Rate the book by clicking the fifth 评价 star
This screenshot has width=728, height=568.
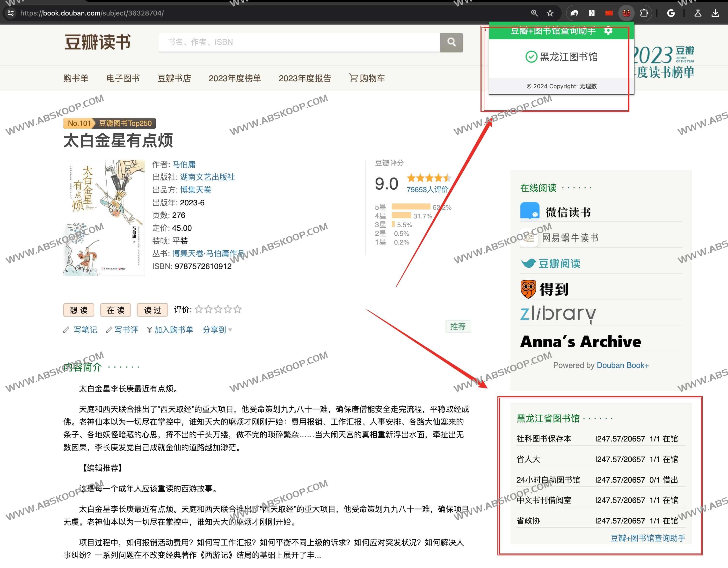(x=238, y=309)
